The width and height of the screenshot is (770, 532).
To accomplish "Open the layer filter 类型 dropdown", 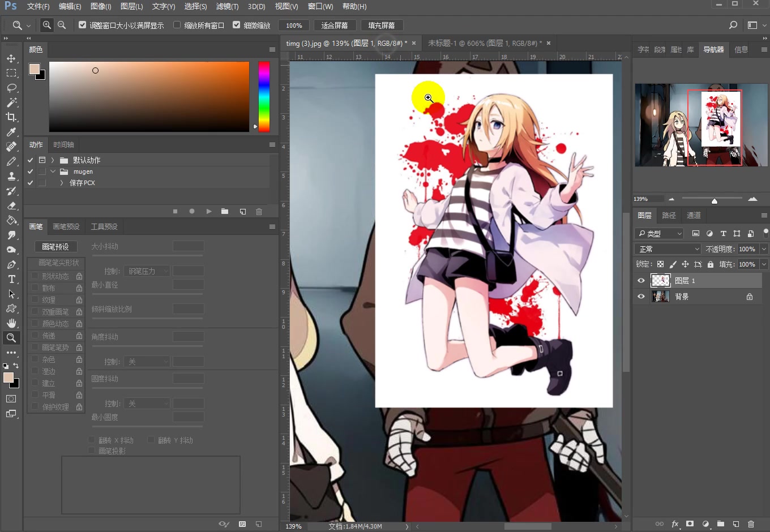I will coord(660,233).
